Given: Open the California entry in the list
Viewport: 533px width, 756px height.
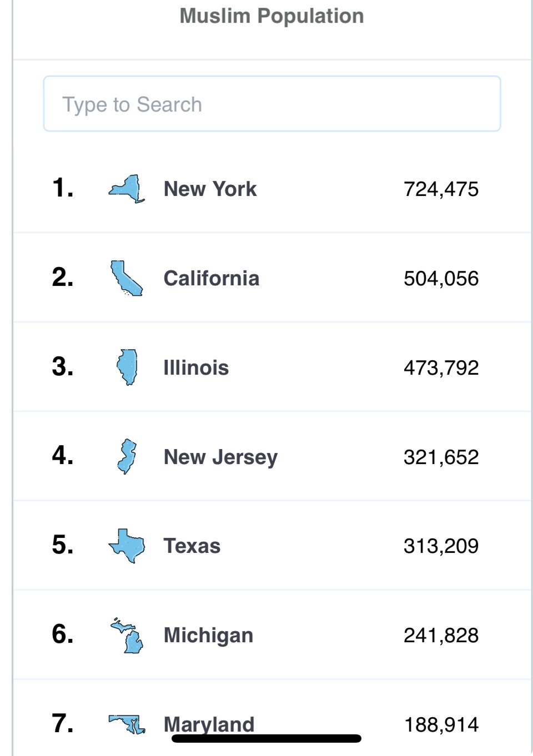Looking at the screenshot, I should click(x=212, y=278).
